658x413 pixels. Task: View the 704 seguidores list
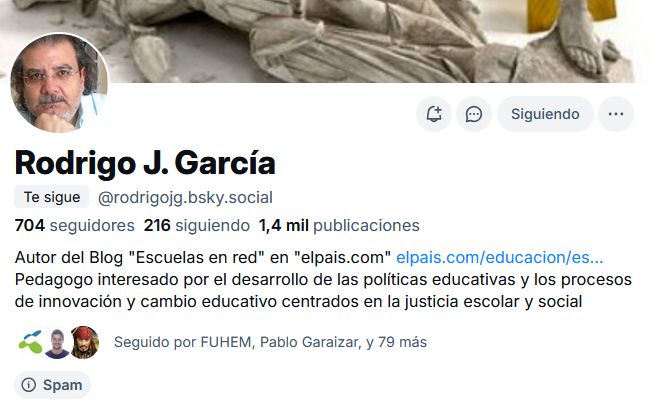point(74,225)
